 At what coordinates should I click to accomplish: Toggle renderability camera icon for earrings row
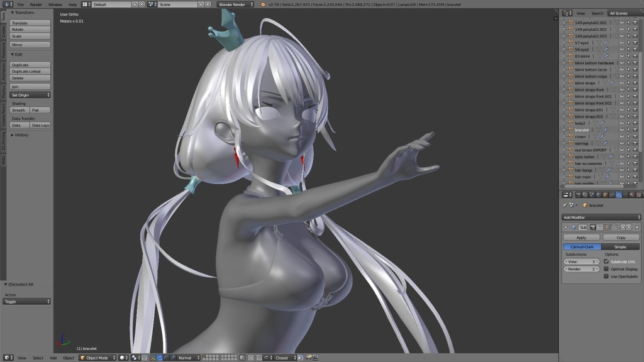click(x=635, y=143)
